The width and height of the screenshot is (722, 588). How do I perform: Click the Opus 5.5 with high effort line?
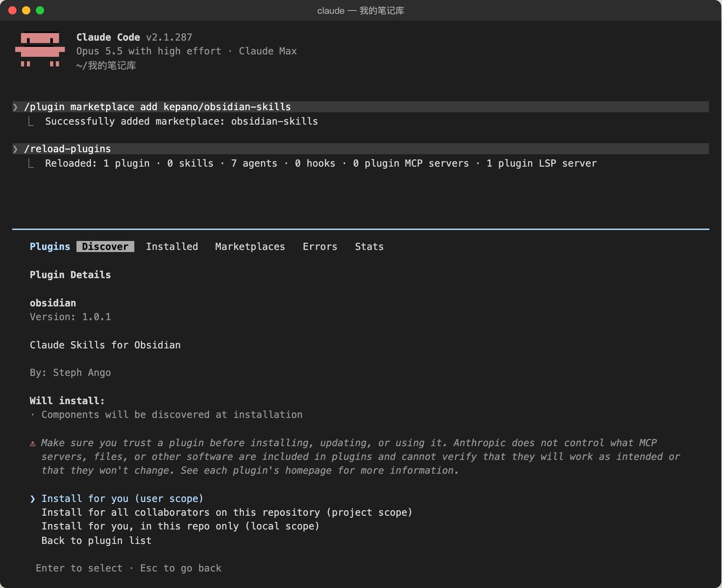(186, 51)
